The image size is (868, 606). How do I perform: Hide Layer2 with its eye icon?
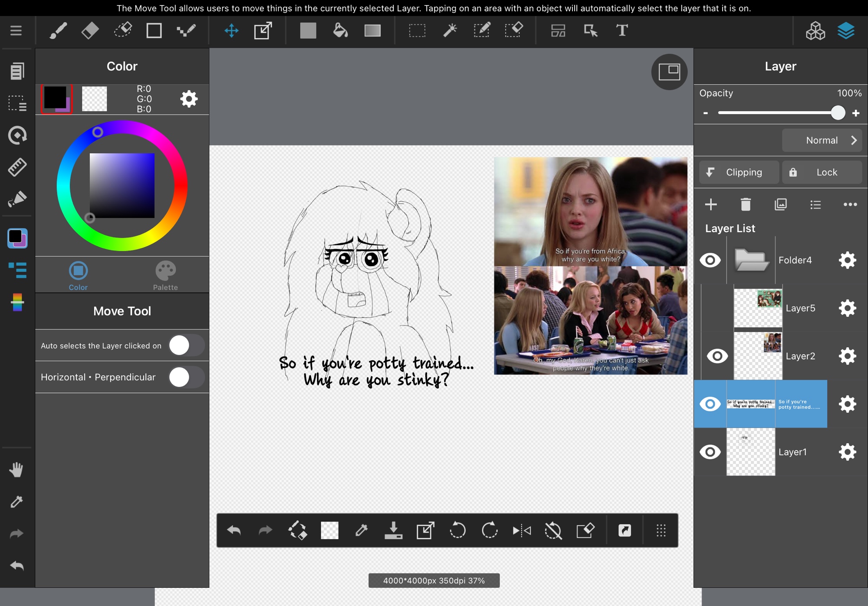click(717, 356)
